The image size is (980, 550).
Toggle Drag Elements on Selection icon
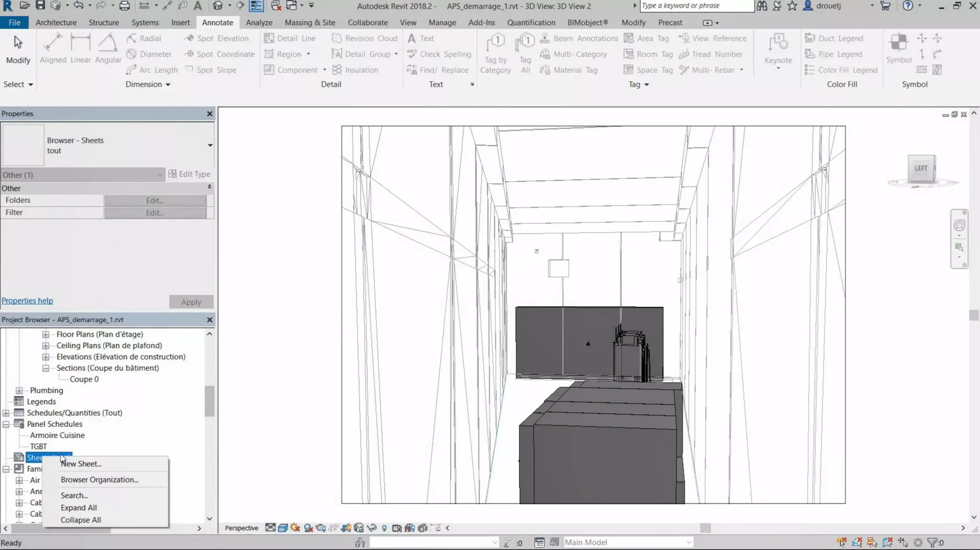(x=903, y=542)
